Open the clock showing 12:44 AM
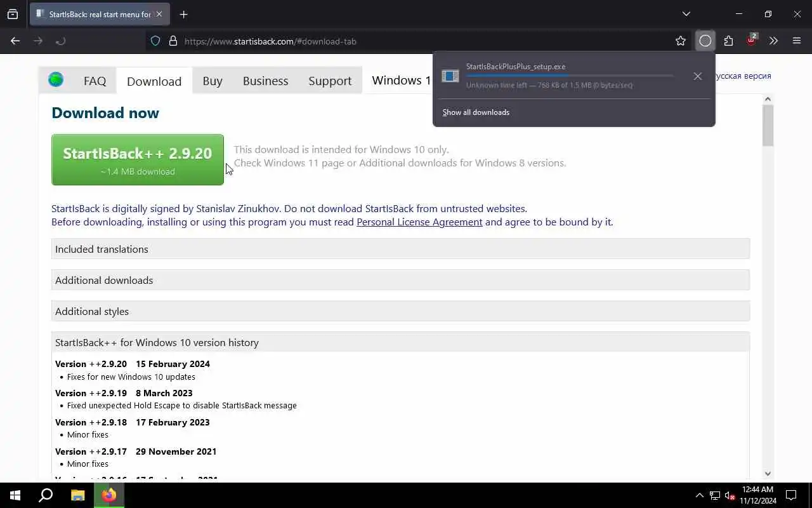Screen dimensions: 812x508 758,495
